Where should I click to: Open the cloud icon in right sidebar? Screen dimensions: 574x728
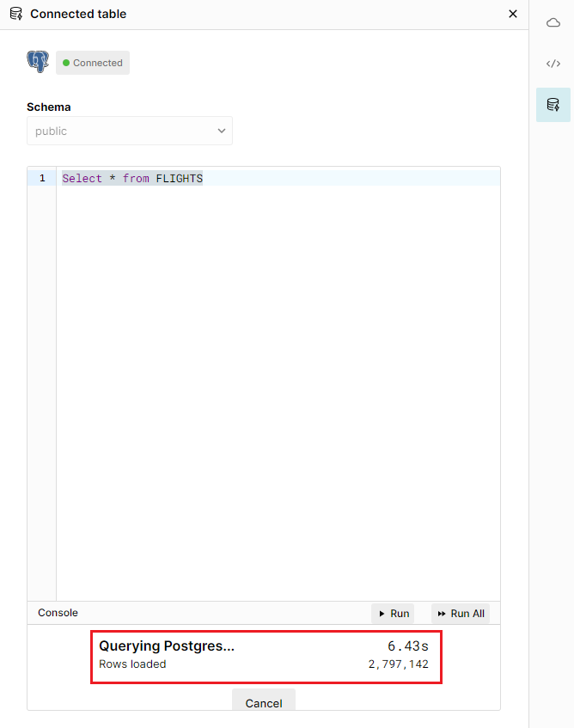point(553,23)
